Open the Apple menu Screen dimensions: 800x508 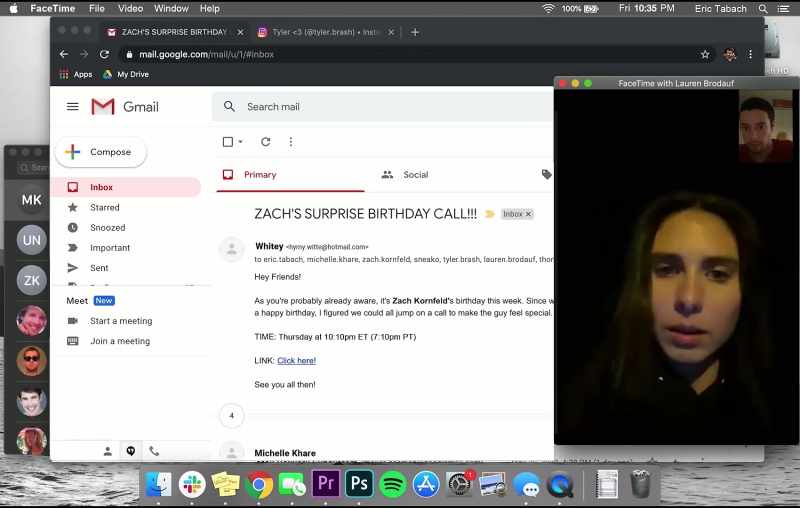(13, 8)
